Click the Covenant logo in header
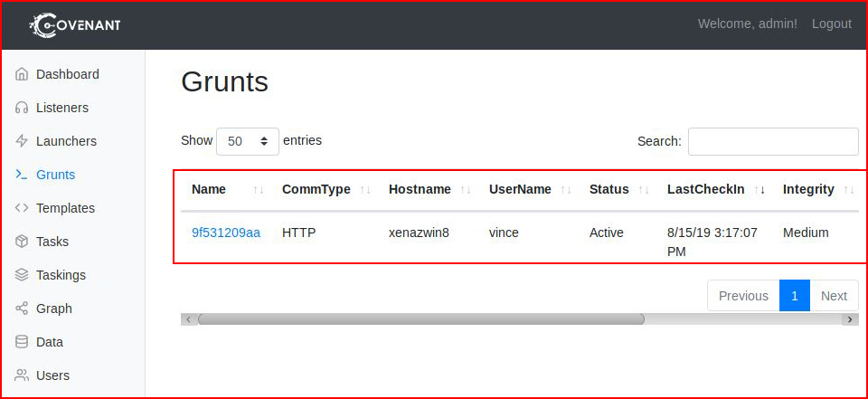Image resolution: width=868 pixels, height=399 pixels. [x=75, y=24]
